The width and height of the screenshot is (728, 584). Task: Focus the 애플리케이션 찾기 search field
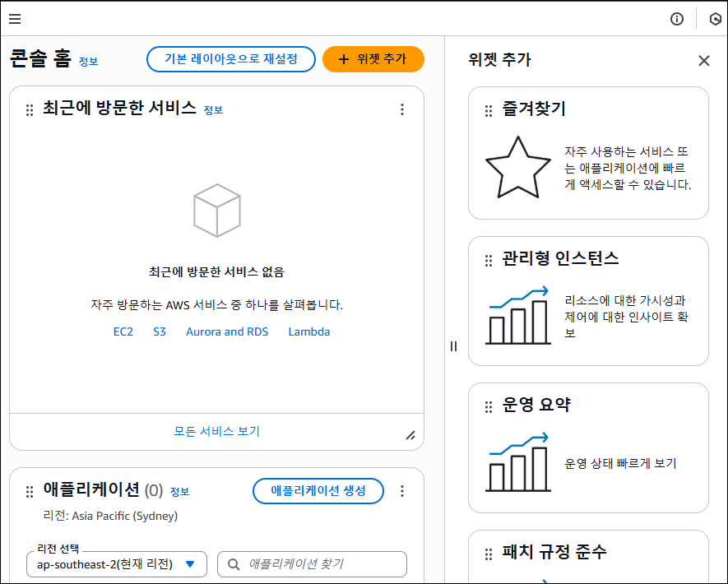(x=312, y=564)
